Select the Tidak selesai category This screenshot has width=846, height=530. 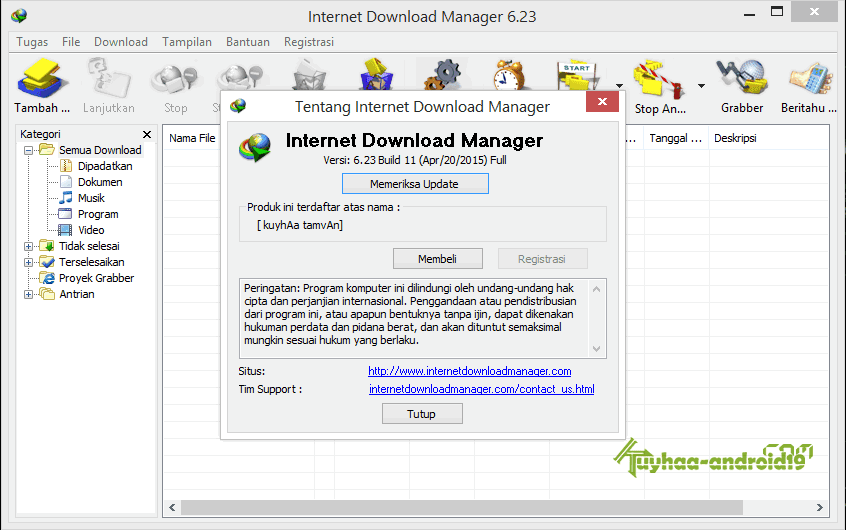pos(90,246)
